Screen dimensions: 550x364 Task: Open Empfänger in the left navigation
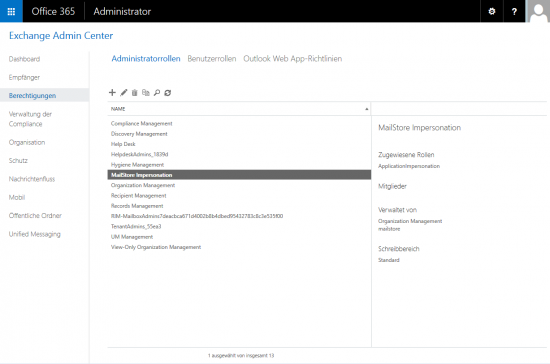click(x=24, y=77)
